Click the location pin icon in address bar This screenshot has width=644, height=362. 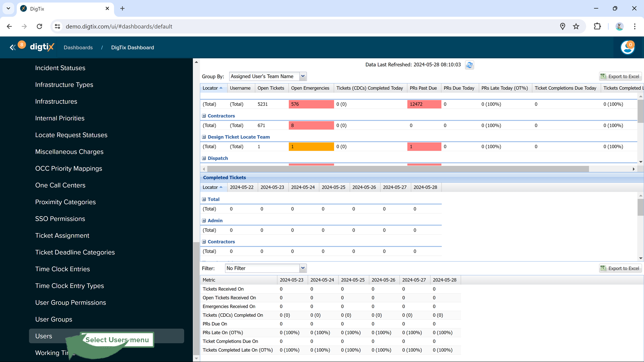point(562,26)
